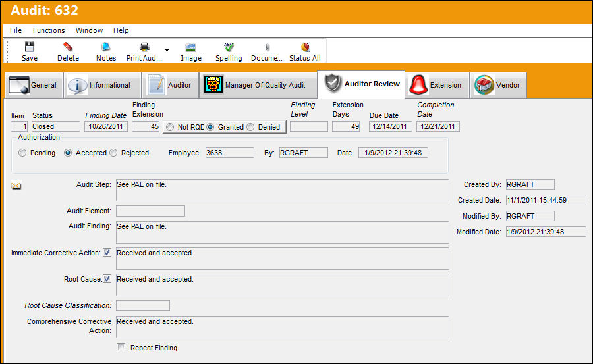This screenshot has width=593, height=364.
Task: Open the File menu
Action: point(16,30)
